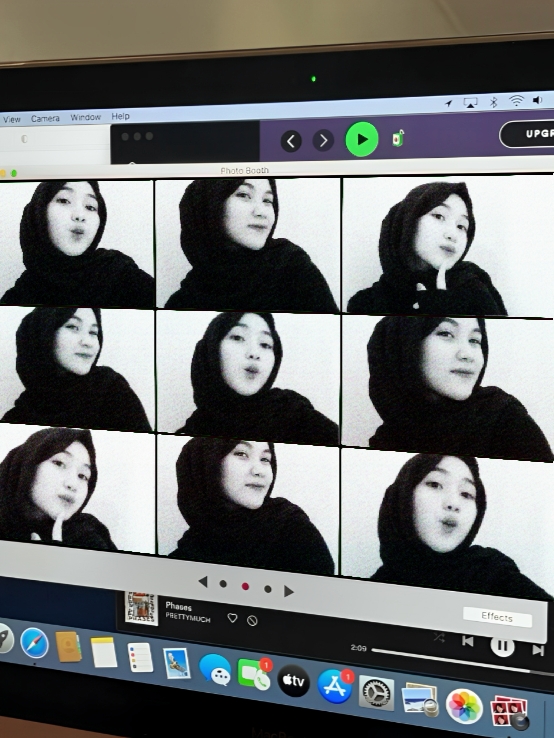The width and height of the screenshot is (554, 738).
Task: Open Photos from the Dock
Action: tap(464, 706)
